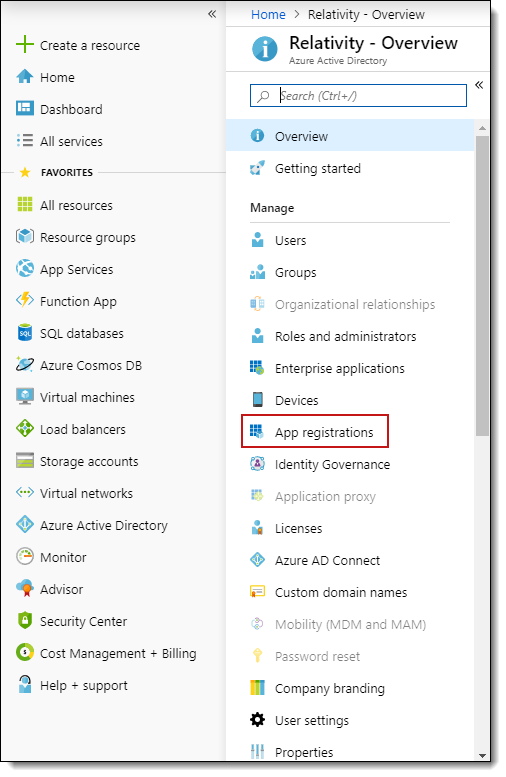The height and width of the screenshot is (777, 506).
Task: Click the Load balancers diamond icon
Action: pyautogui.click(x=25, y=428)
